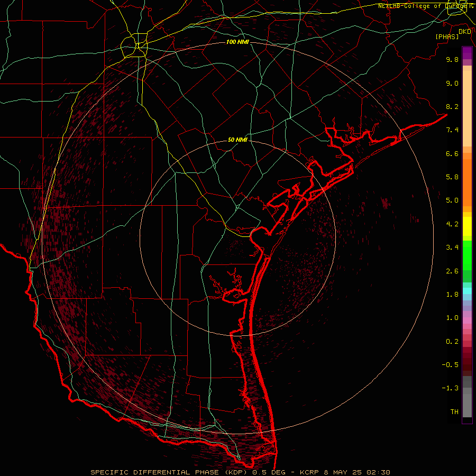Screen dimensions: 476x476
Task: Click the 2.6 value on color scale
Action: 452,271
